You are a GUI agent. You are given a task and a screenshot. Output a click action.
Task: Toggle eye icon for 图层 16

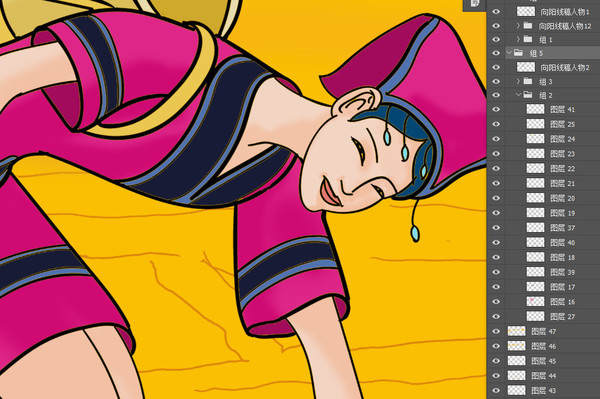pyautogui.click(x=496, y=301)
